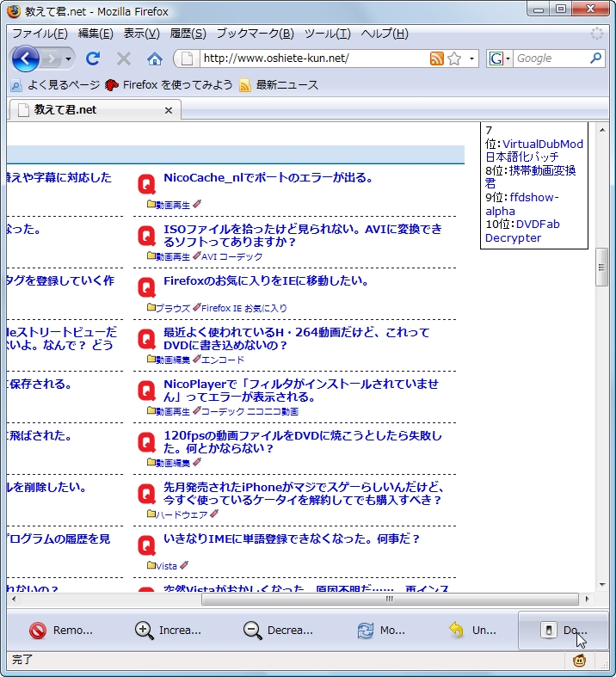Open 動画再生 category under ISOファイル question
This screenshot has width=616, height=677.
coord(173,257)
